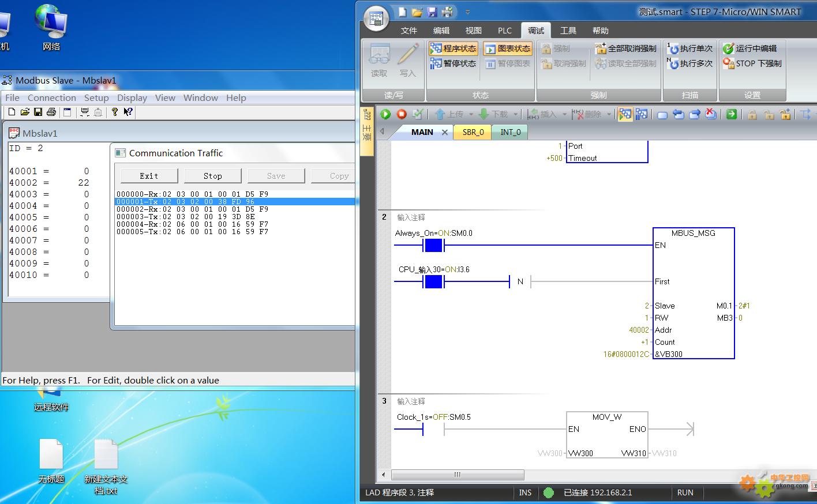Click the toggle bookmark icon
Viewport: 817px width, 504px height.
[662, 115]
